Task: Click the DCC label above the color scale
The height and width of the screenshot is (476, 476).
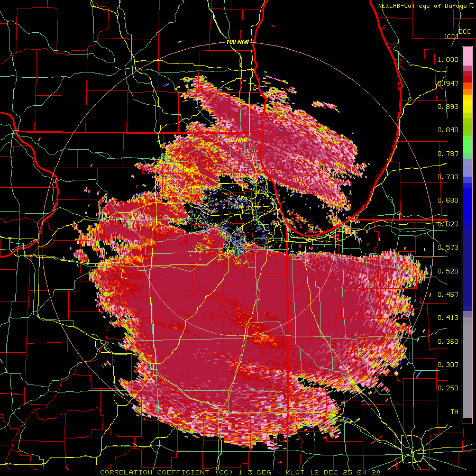Action: coord(464,32)
